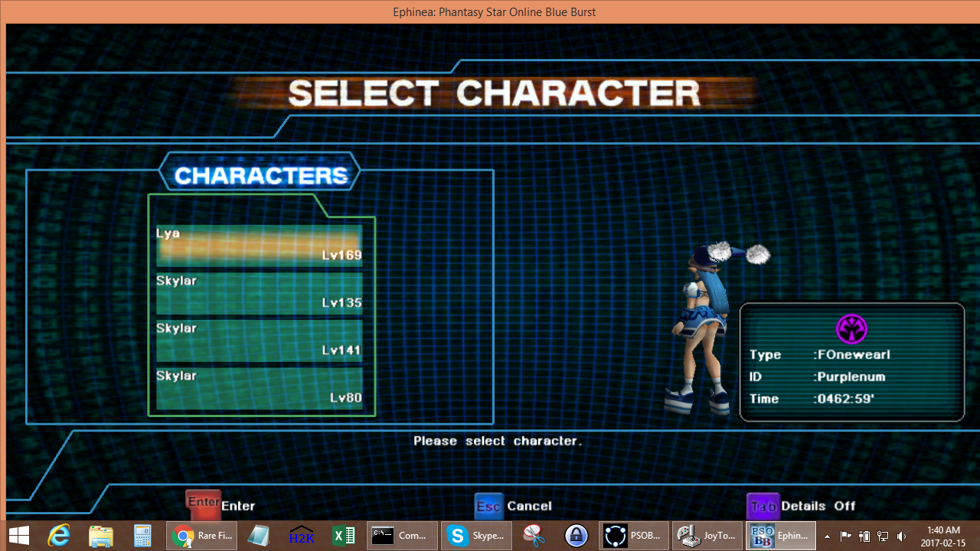Click the Time :0462:59' info text
980x551 pixels.
tap(812, 399)
